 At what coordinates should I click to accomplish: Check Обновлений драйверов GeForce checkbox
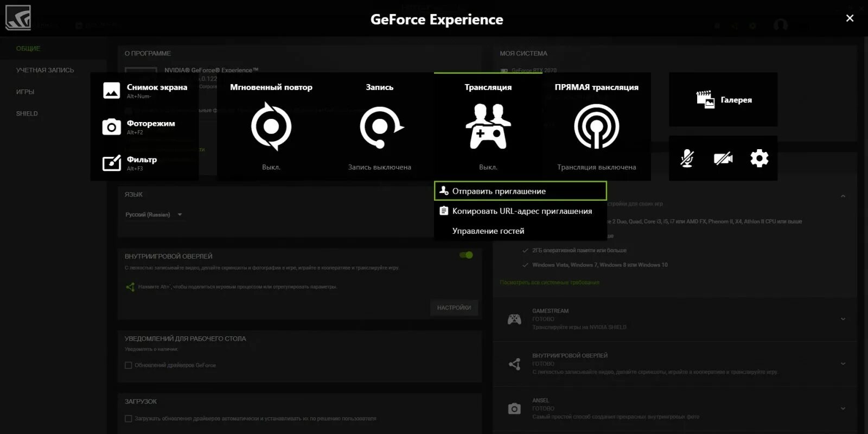[129, 365]
